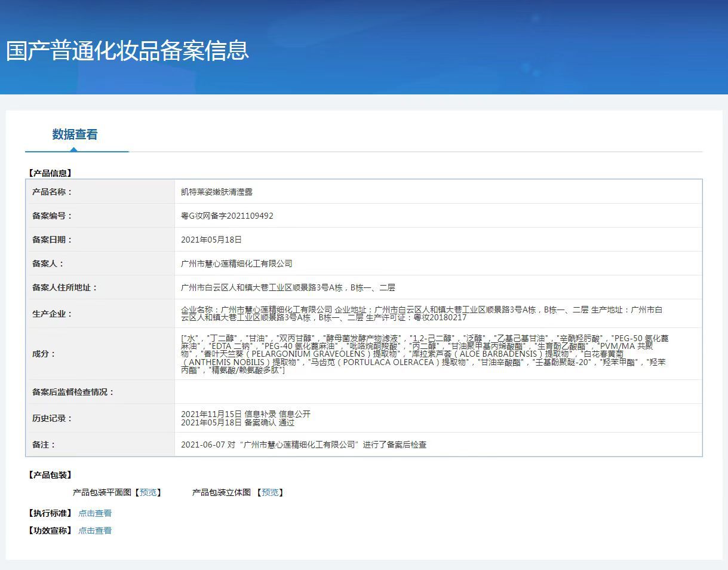Click 预览 link for 产品包装立体图
Screen dimensions: 728x570
click(x=270, y=492)
